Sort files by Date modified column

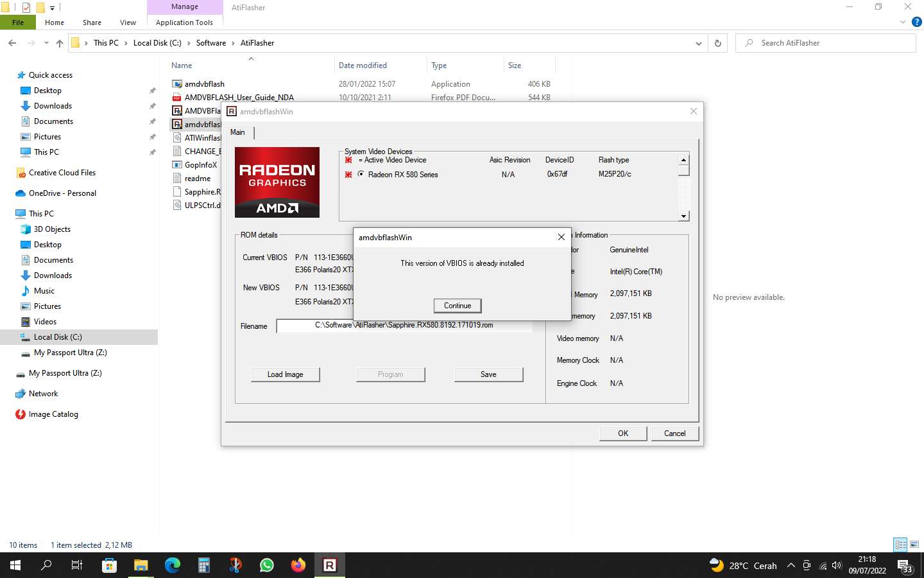pyautogui.click(x=381, y=66)
